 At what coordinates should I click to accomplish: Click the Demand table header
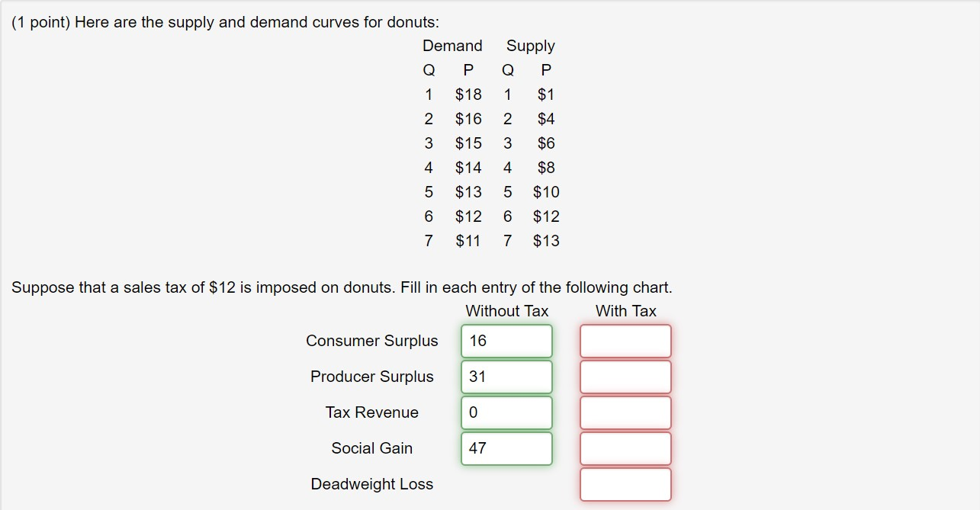coord(451,46)
